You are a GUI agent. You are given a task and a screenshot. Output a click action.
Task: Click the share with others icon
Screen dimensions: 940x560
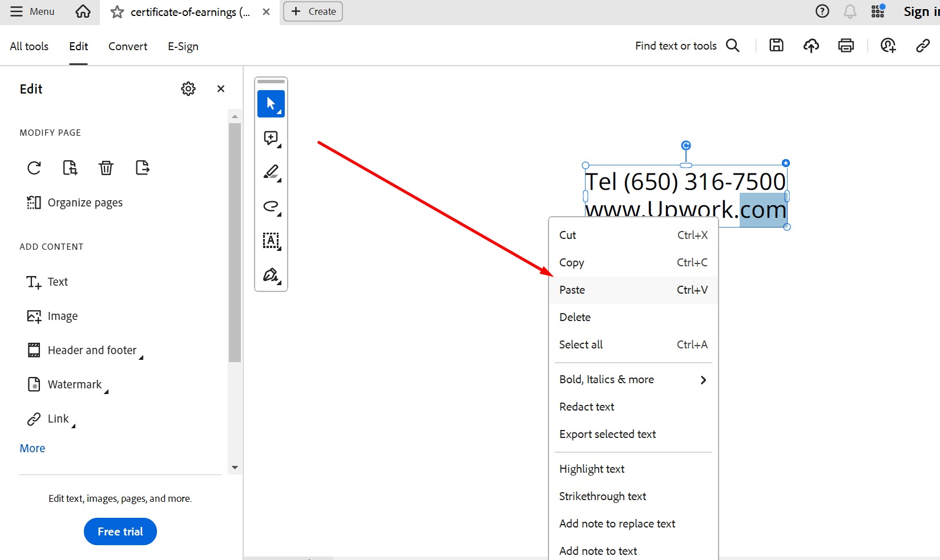(x=888, y=46)
